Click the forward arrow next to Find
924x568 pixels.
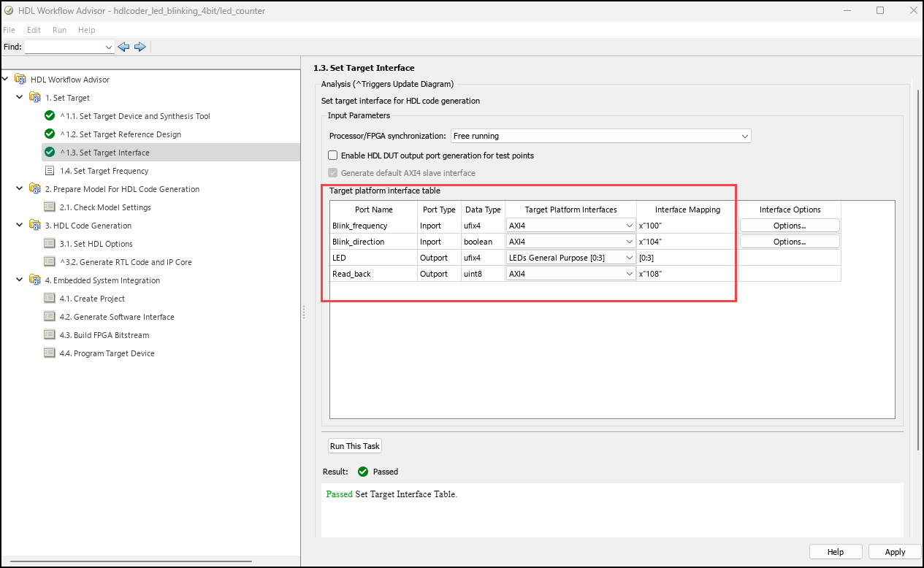coord(140,47)
